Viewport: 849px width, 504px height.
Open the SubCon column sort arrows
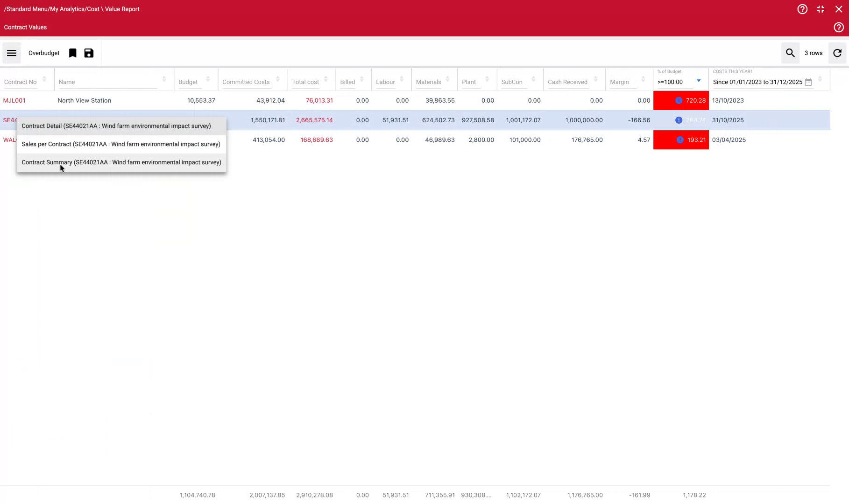click(x=534, y=79)
